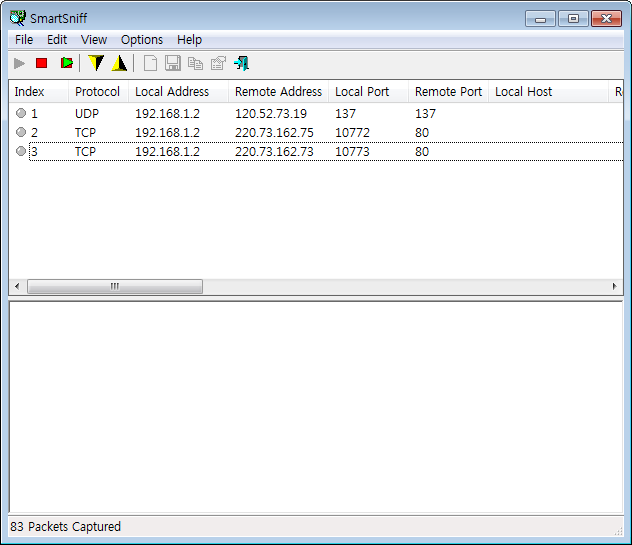The width and height of the screenshot is (632, 545).
Task: Click the gray status dot of row 2
Action: tap(21, 132)
